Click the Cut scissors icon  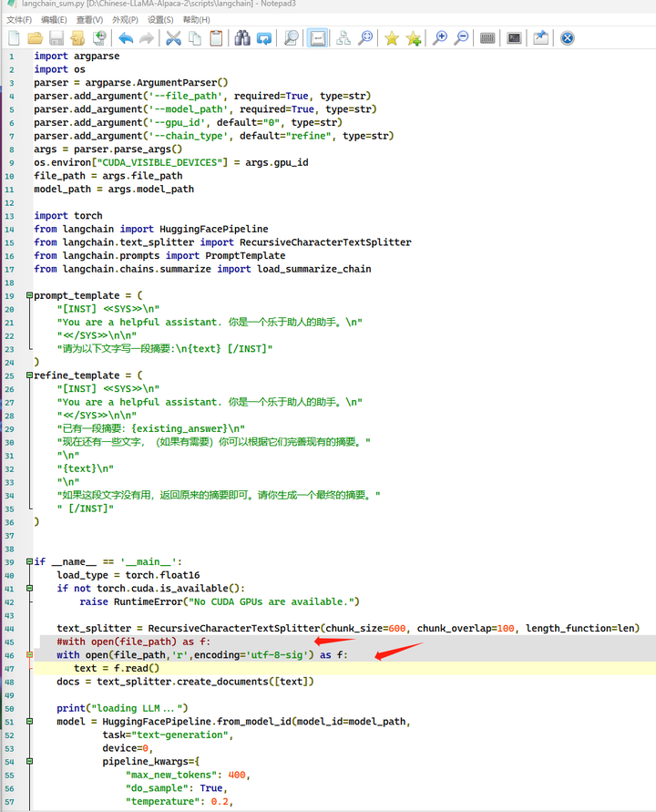pos(173,37)
